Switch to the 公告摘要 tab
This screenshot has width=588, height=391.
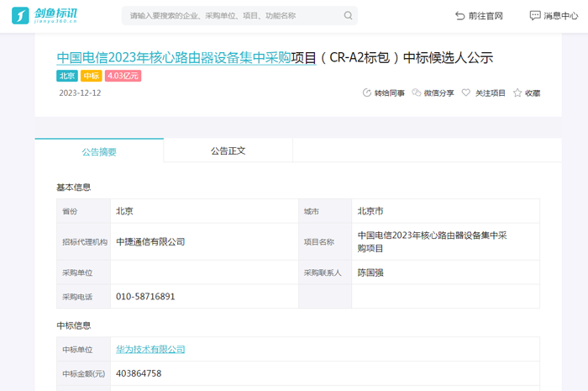99,151
